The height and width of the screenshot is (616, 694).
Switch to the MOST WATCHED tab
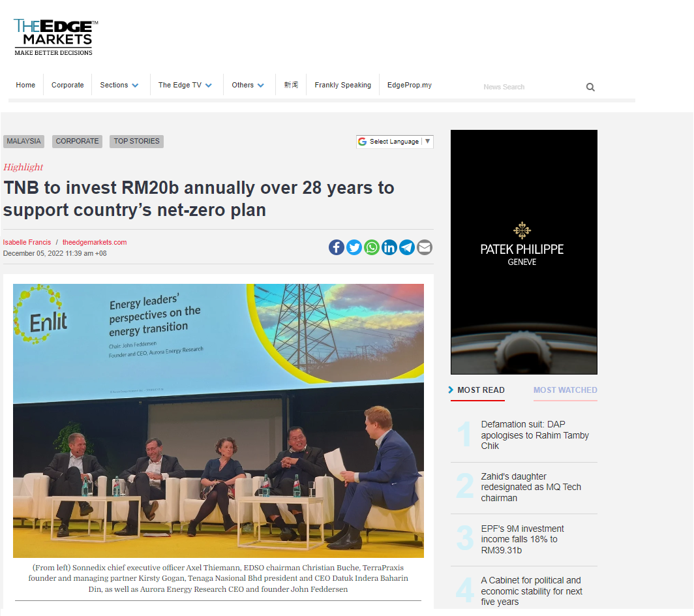[565, 390]
